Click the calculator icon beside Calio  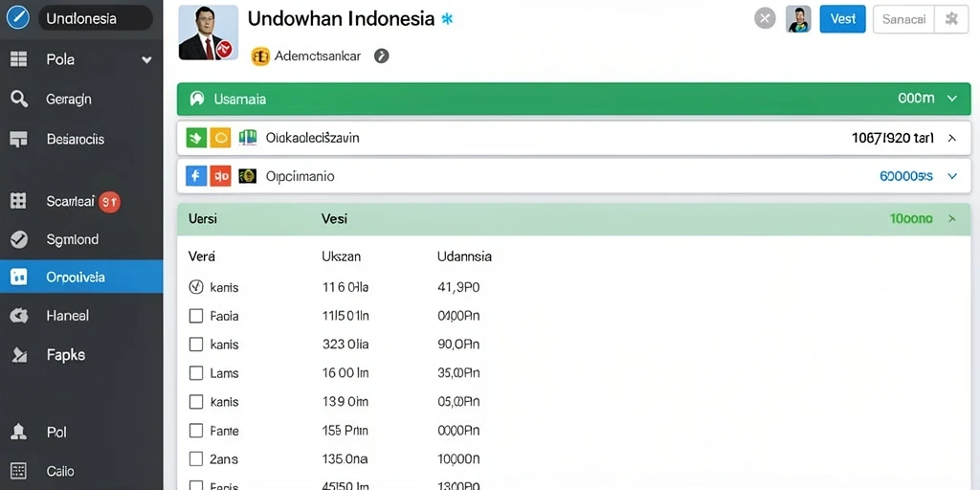click(19, 471)
